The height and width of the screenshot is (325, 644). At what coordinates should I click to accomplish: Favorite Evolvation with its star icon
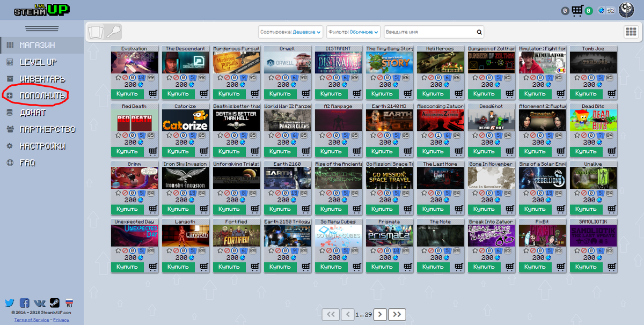tap(118, 78)
